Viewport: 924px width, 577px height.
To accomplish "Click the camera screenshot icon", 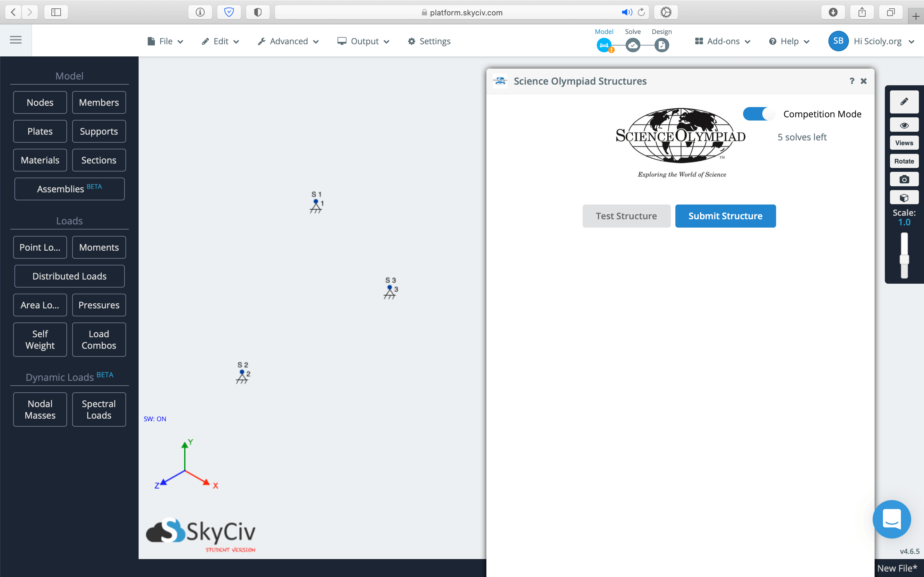I will [x=904, y=180].
